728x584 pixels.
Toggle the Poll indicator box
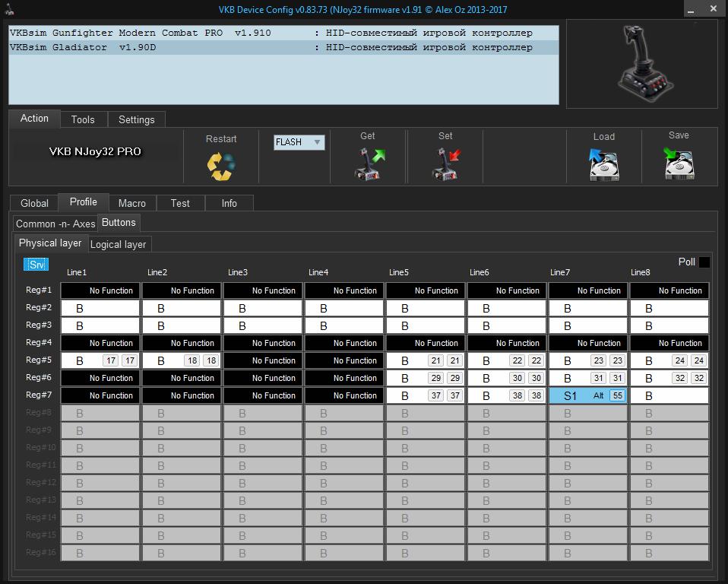704,262
